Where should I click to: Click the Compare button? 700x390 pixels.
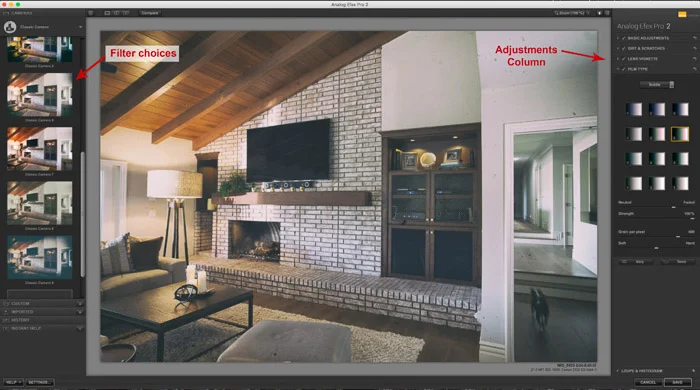(150, 13)
